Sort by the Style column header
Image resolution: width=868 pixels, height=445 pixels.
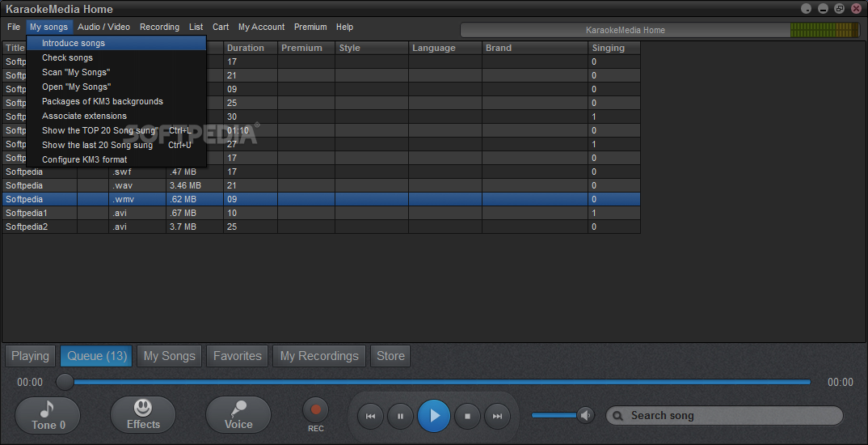(x=372, y=49)
